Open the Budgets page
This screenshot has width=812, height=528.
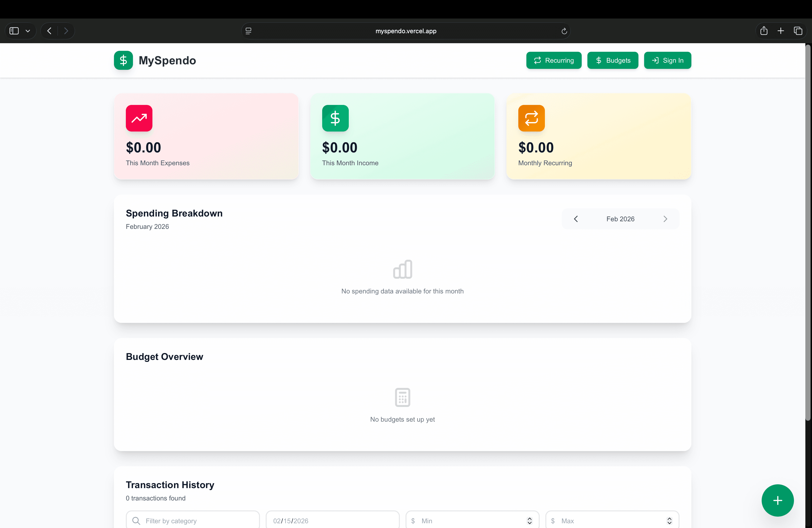point(612,60)
